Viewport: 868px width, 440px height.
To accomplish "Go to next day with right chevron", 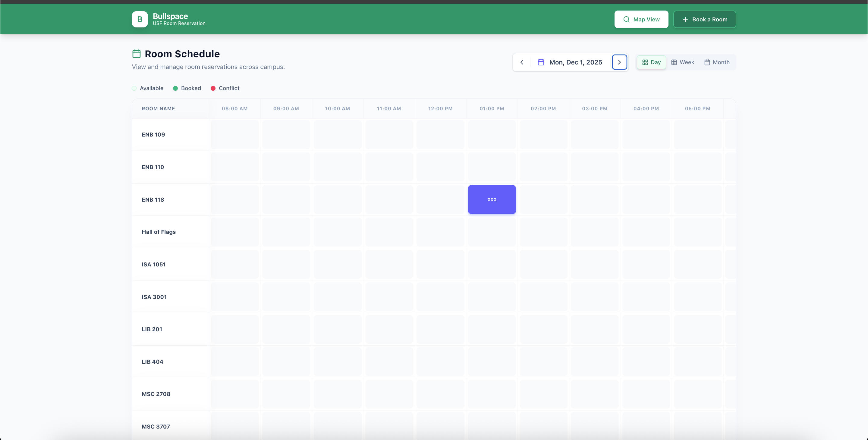I will pyautogui.click(x=619, y=62).
